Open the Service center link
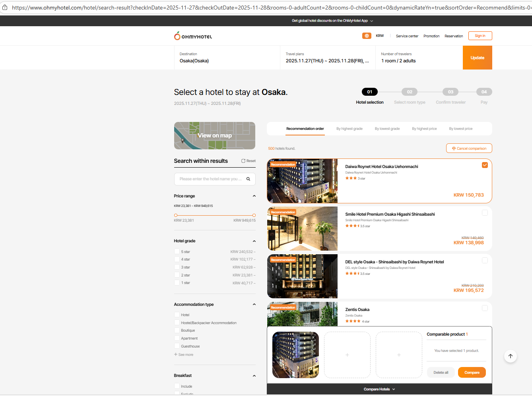This screenshot has width=532, height=396. 407,36
